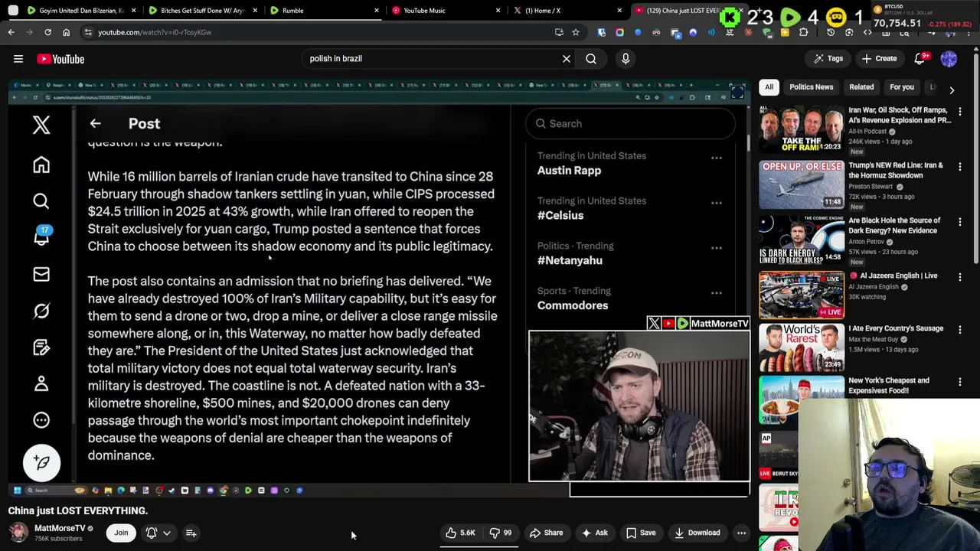Click the #Netanyahu trending topic
Viewport: 980px width, 551px height.
(x=570, y=260)
